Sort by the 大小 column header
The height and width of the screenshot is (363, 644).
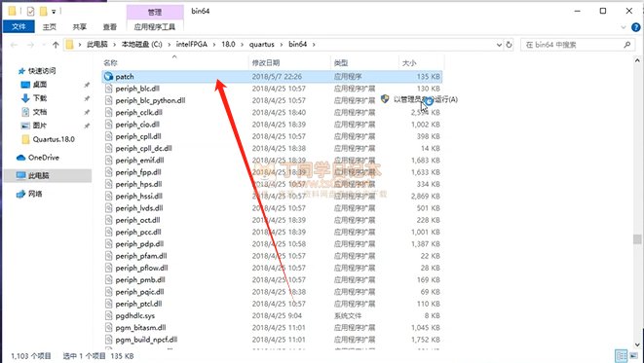point(409,62)
